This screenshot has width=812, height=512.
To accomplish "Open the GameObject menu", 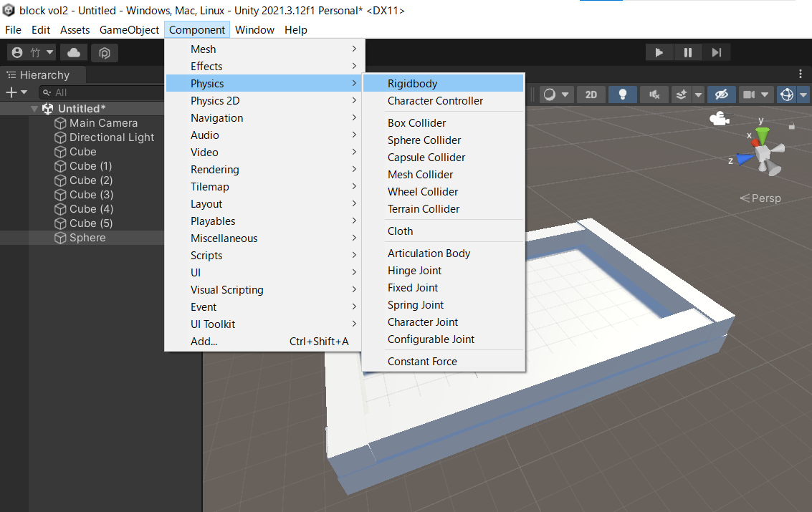I will click(129, 30).
